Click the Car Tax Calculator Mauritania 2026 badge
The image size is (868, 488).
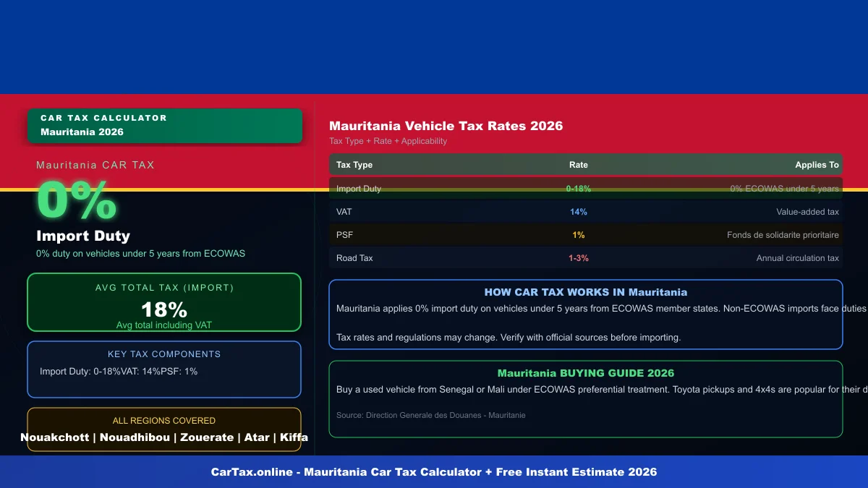pos(165,126)
